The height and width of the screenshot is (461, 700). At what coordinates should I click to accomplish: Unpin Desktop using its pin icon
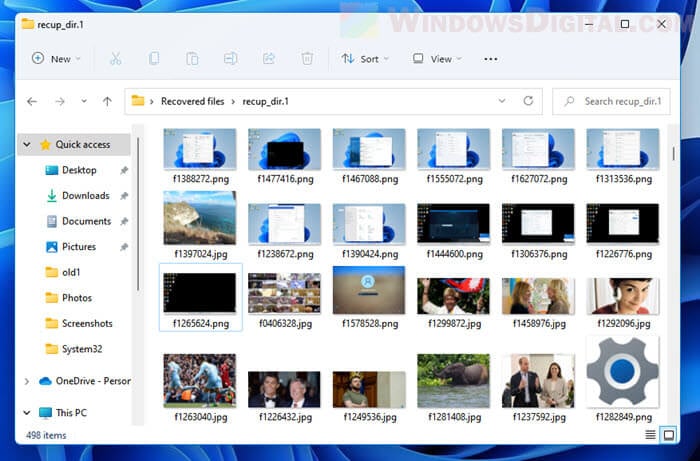pyautogui.click(x=124, y=170)
